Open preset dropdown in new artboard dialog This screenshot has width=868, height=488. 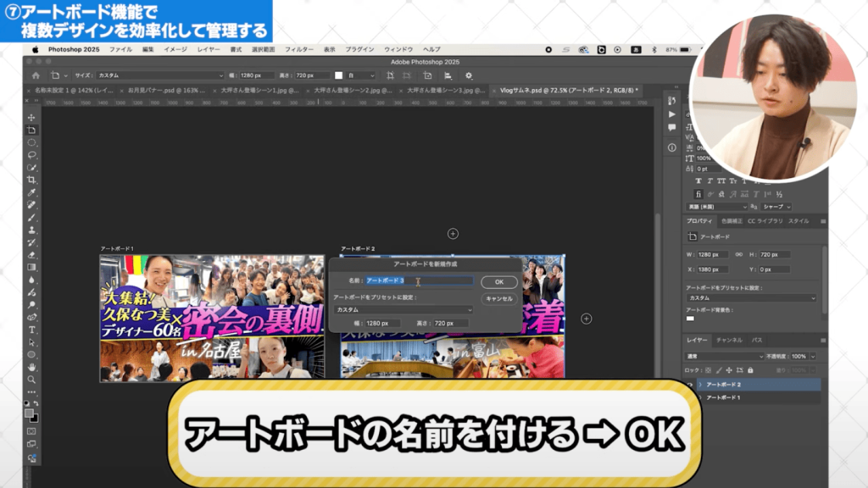[403, 310]
